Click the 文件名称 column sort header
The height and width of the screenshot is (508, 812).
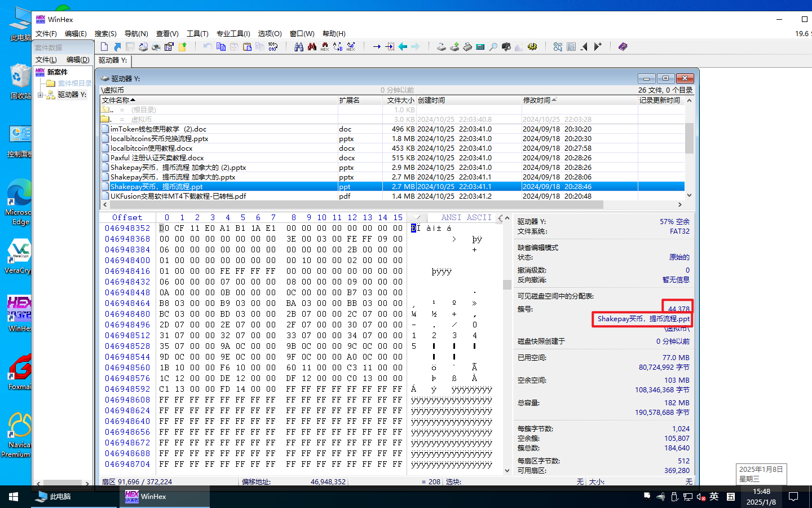pos(219,100)
